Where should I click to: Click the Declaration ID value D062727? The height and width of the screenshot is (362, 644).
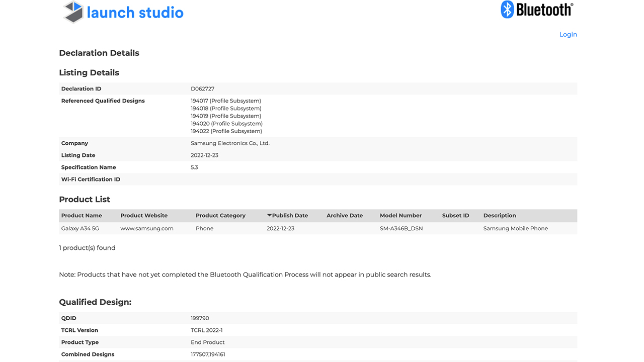(x=202, y=89)
